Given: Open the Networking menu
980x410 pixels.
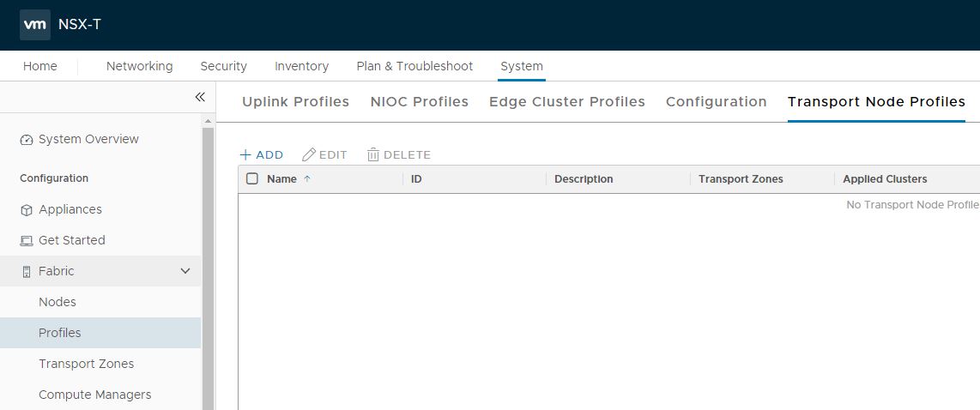Looking at the screenshot, I should click(139, 66).
